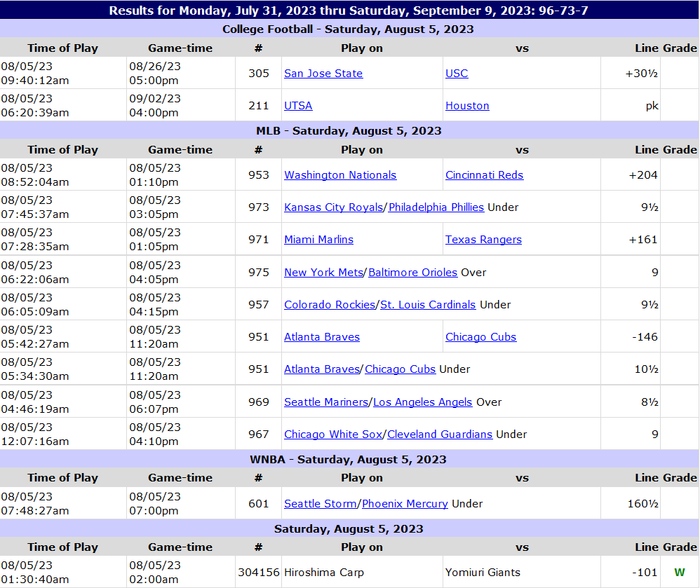Open Chicago Cubs link in the Under 10½ row

coord(400,369)
